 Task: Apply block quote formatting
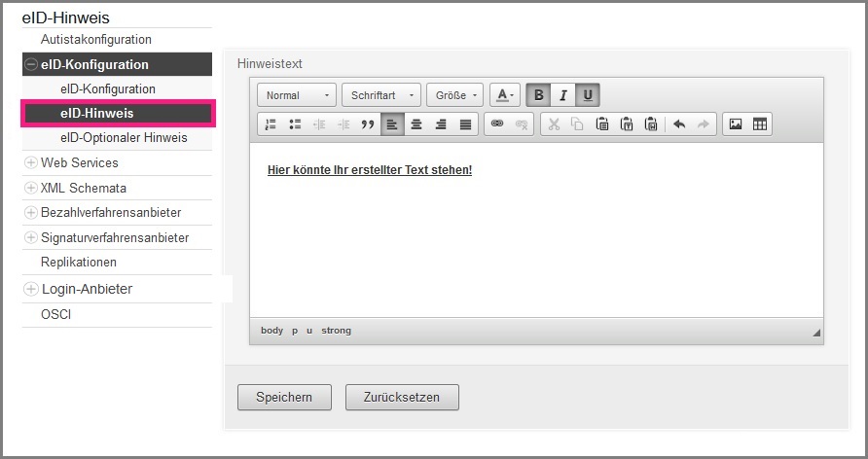[368, 124]
